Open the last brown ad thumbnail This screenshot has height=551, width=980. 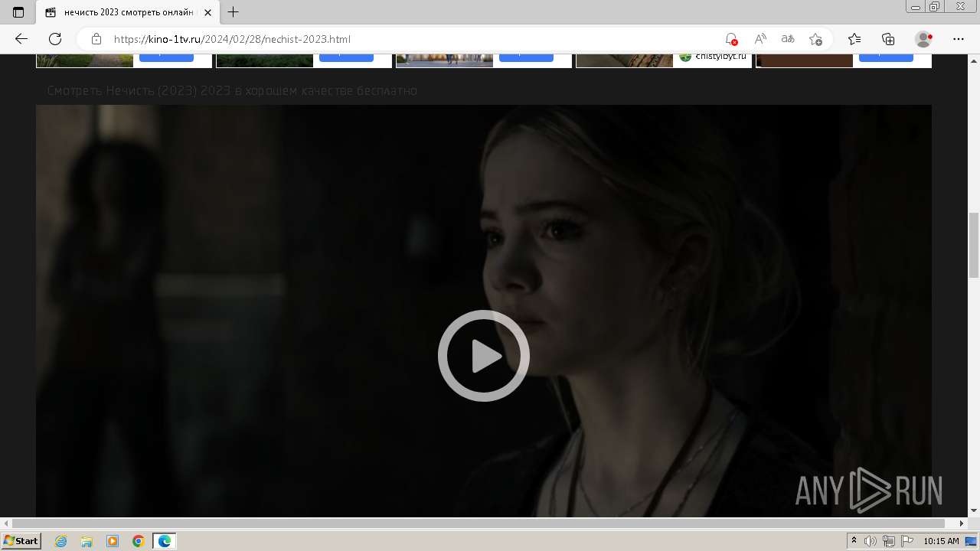click(x=805, y=60)
